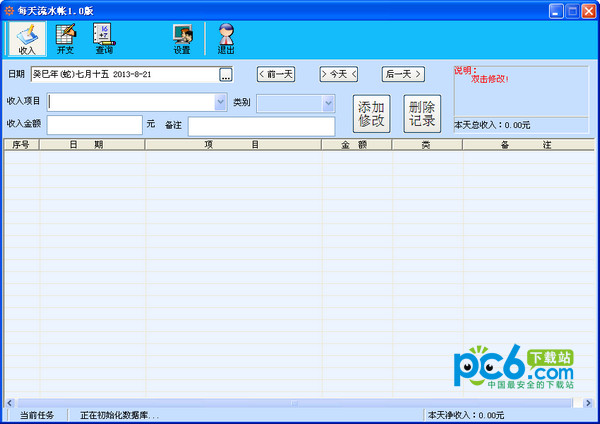This screenshot has height=424, width=600.
Task: Click the 备注 remarks input field
Action: 261,126
